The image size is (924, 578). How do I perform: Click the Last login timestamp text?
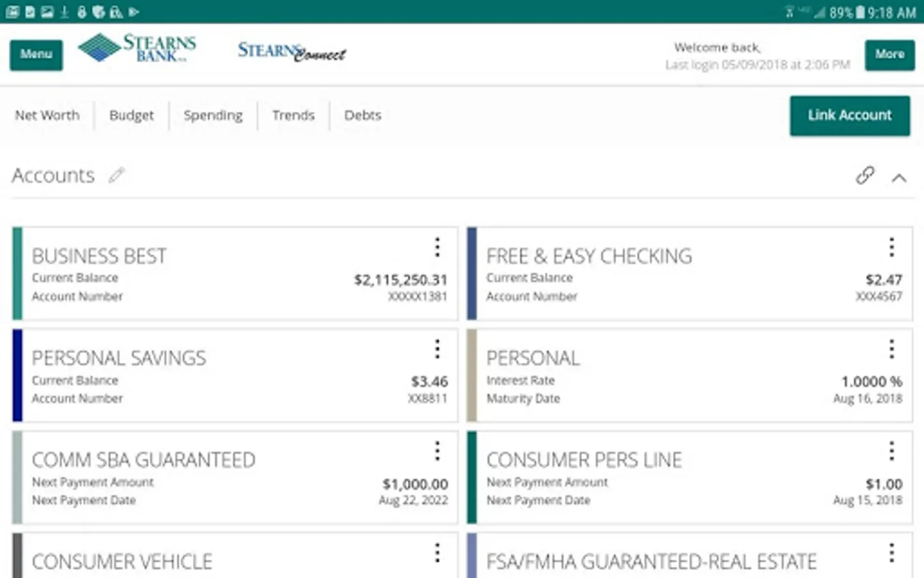[757, 65]
